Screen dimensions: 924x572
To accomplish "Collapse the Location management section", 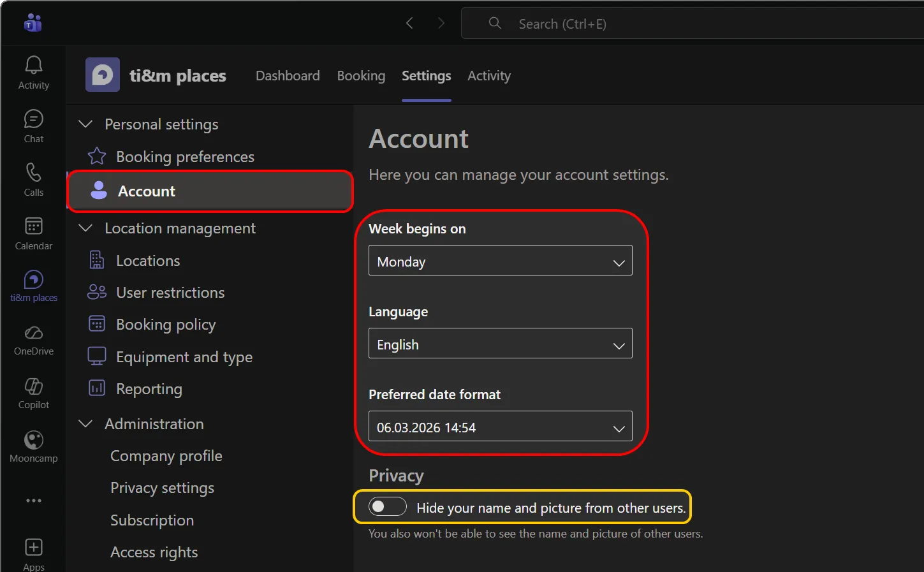I will click(85, 228).
